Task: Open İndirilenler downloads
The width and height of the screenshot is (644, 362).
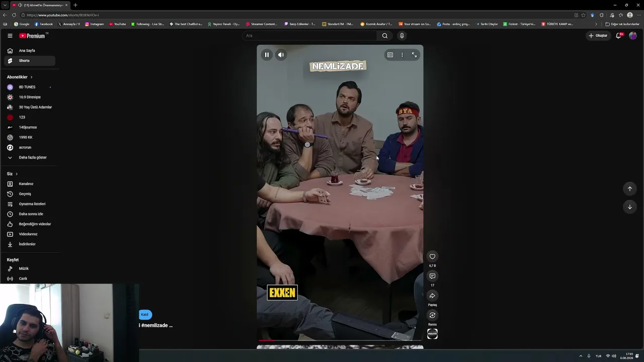Action: point(30,244)
